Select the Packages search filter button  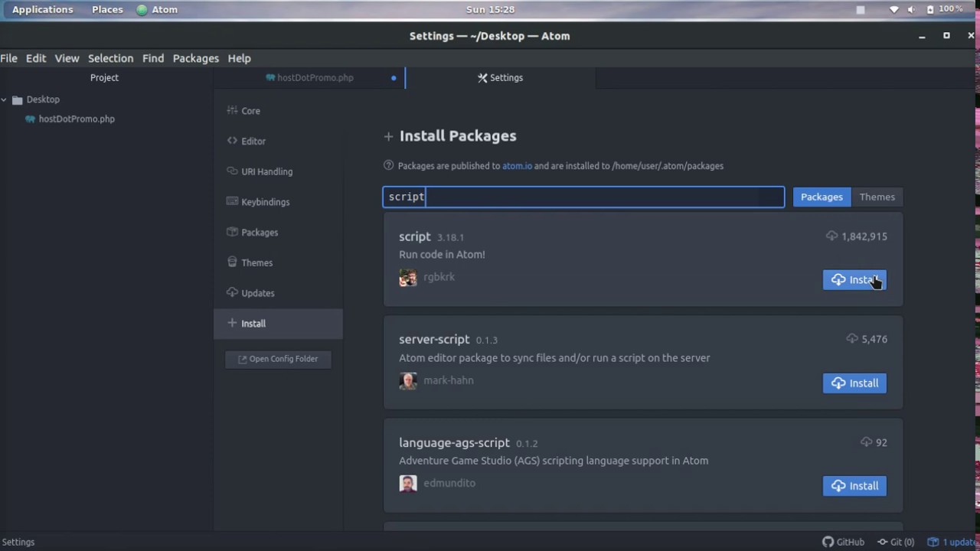tap(822, 197)
